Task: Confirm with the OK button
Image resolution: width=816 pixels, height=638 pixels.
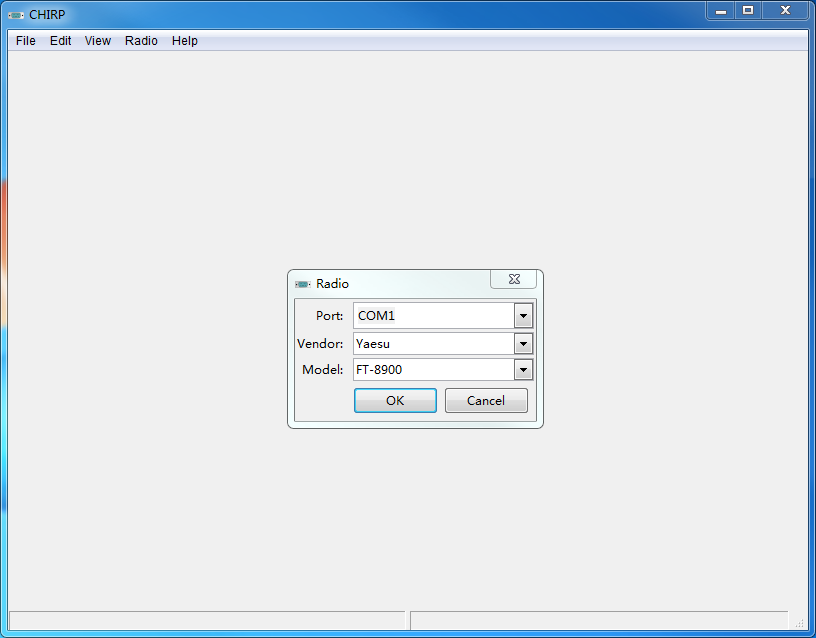Action: [x=396, y=401]
